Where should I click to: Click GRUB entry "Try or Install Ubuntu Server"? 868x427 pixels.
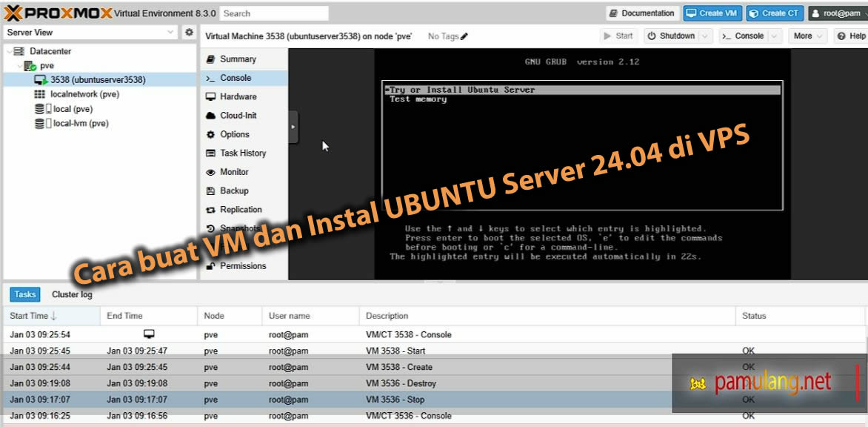coord(582,90)
